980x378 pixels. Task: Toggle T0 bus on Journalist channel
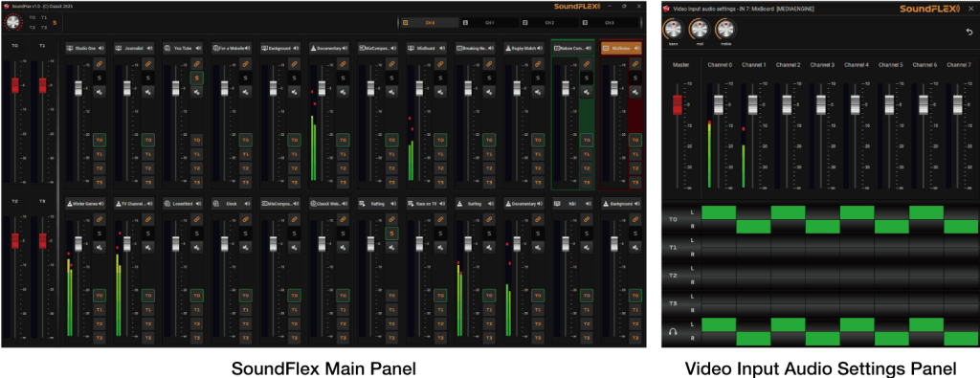click(148, 140)
